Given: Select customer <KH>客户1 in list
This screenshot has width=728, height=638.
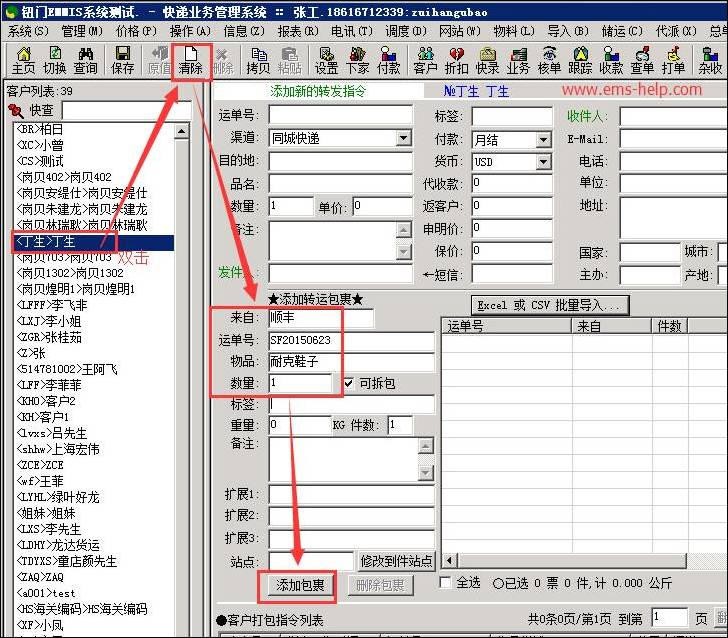Looking at the screenshot, I should click(x=43, y=417).
